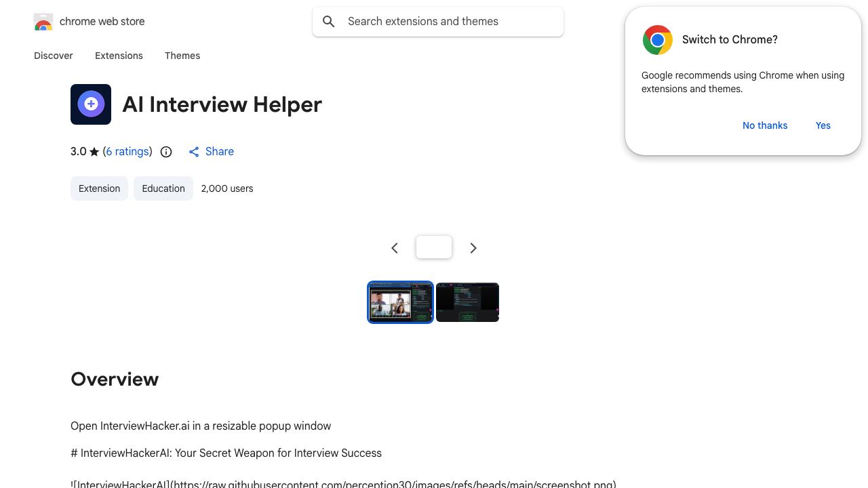This screenshot has height=488, width=868.
Task: Open the Extensions tab
Action: point(119,56)
